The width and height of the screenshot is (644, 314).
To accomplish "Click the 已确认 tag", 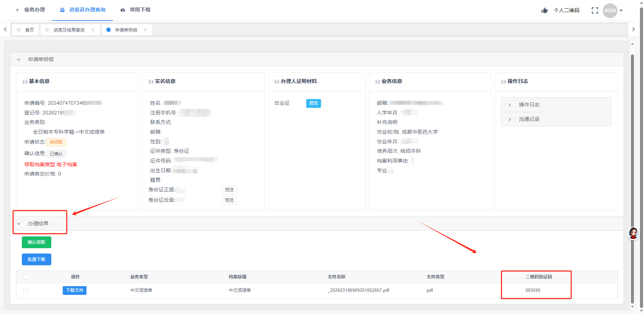I will pos(56,154).
